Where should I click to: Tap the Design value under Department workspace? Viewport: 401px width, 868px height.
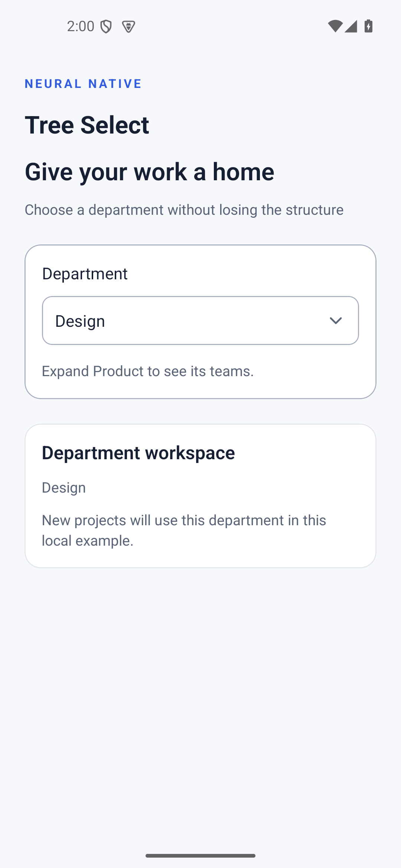click(64, 488)
